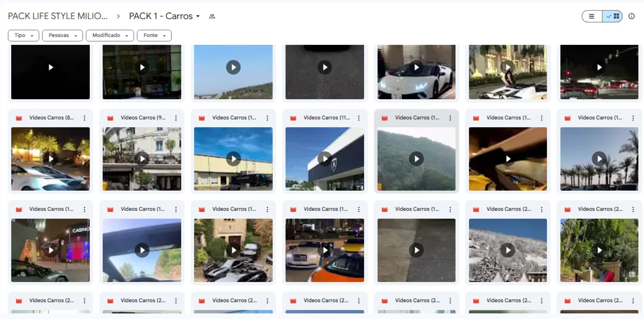Image resolution: width=644 pixels, height=319 pixels.
Task: Open more options for Videos Carros (11...
Action: [358, 118]
